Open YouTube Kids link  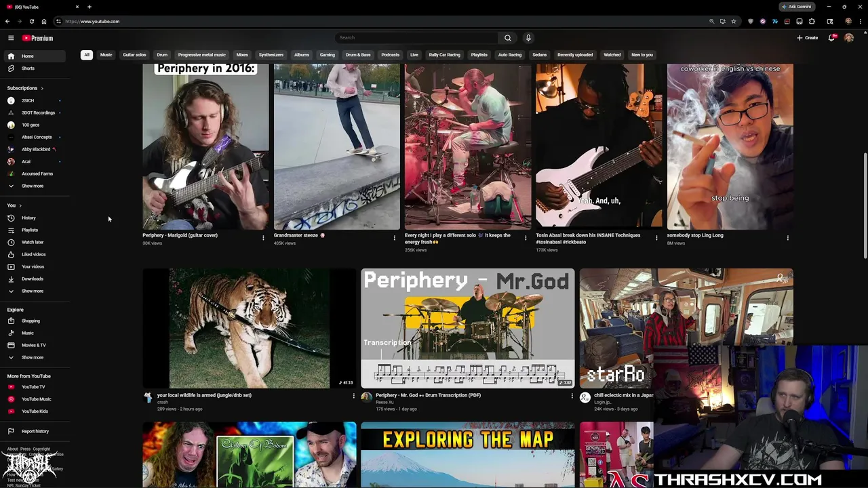36,411
